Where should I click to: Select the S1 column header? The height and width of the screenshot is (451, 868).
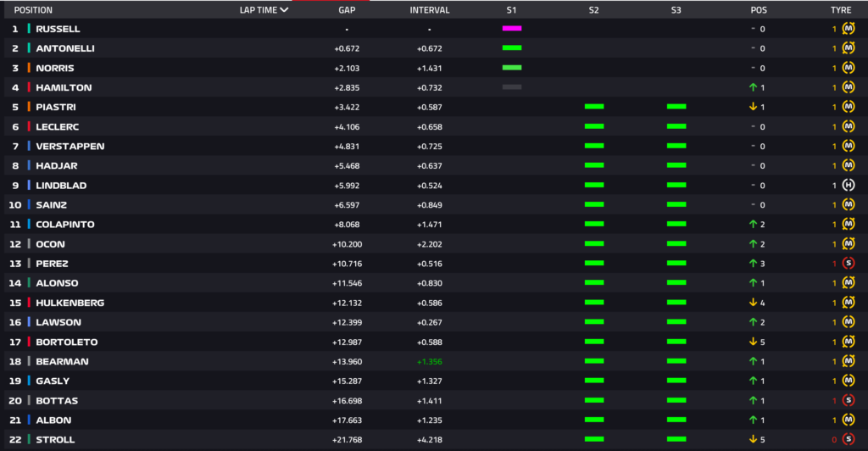coord(511,10)
